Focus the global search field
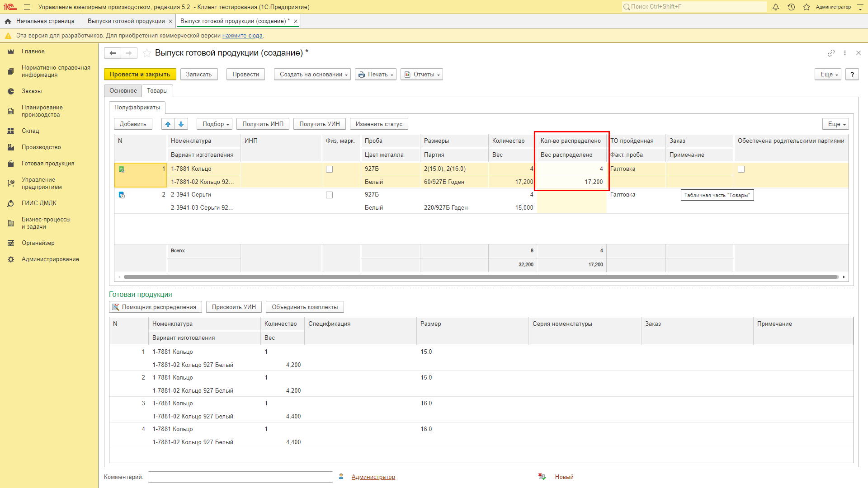 coord(694,7)
